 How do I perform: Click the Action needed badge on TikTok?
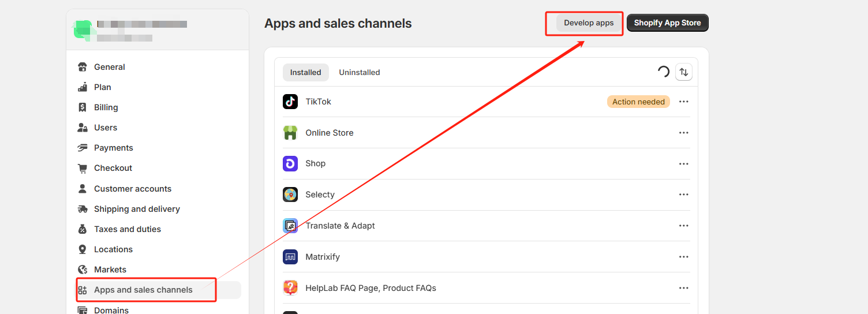[x=638, y=102]
